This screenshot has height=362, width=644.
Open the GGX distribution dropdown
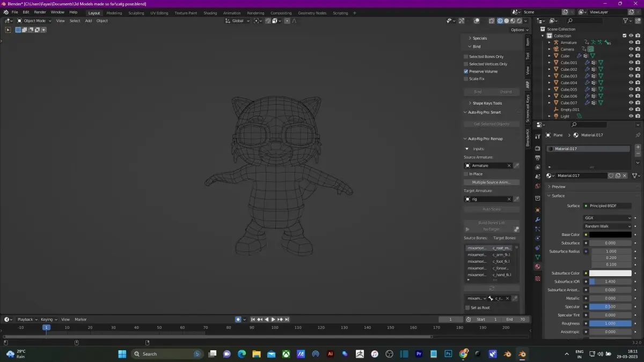pos(608,218)
